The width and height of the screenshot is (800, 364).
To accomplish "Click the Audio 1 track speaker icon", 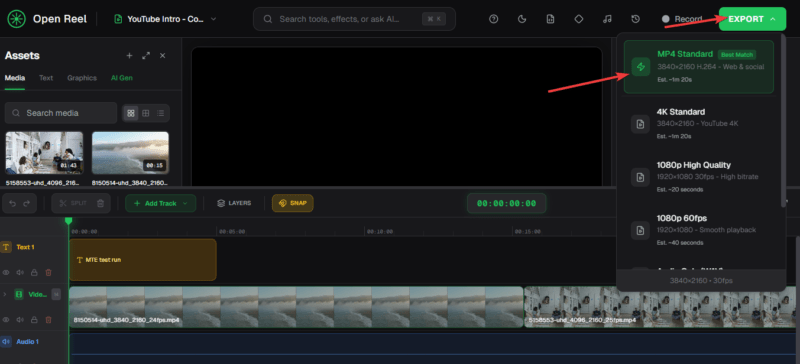I will point(6,342).
